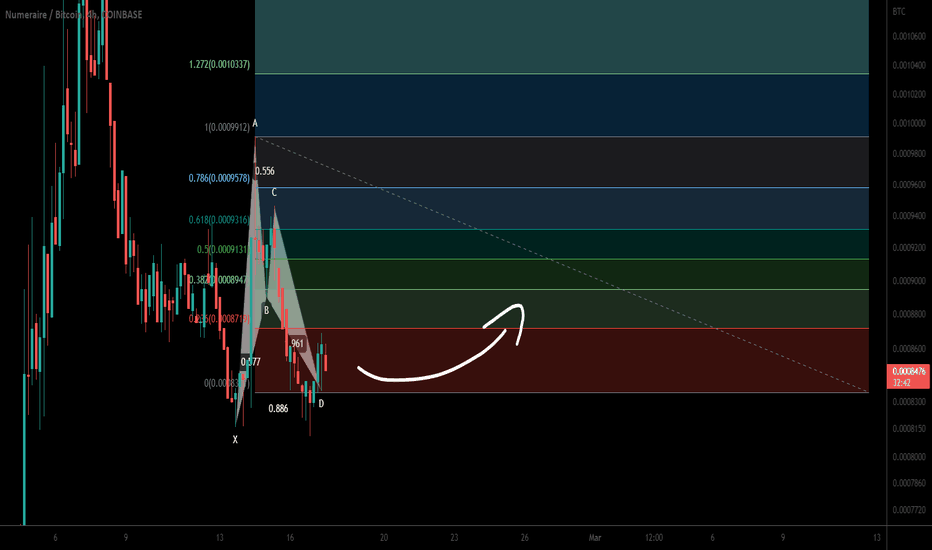The width and height of the screenshot is (932, 550).
Task: Click the 16 date on time axis
Action: pyautogui.click(x=290, y=538)
